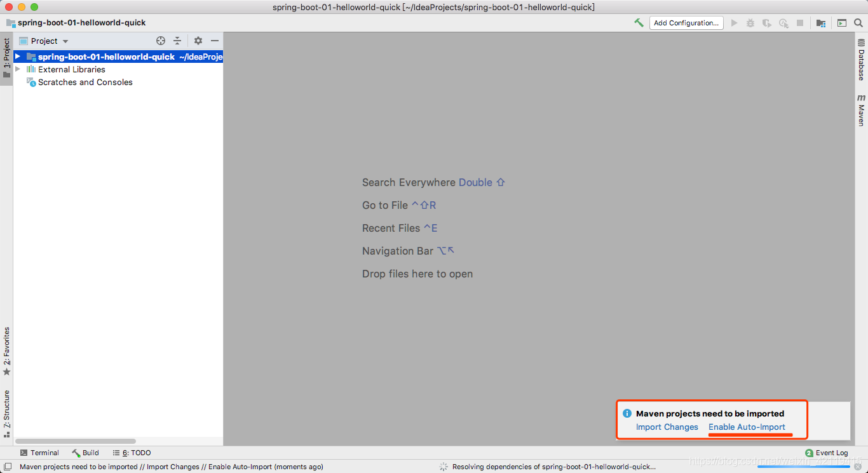Open Project panel settings gear

point(198,41)
